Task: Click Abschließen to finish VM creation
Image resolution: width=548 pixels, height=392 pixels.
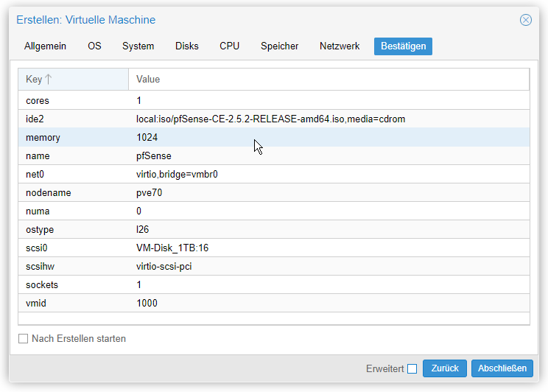Action: click(x=502, y=368)
